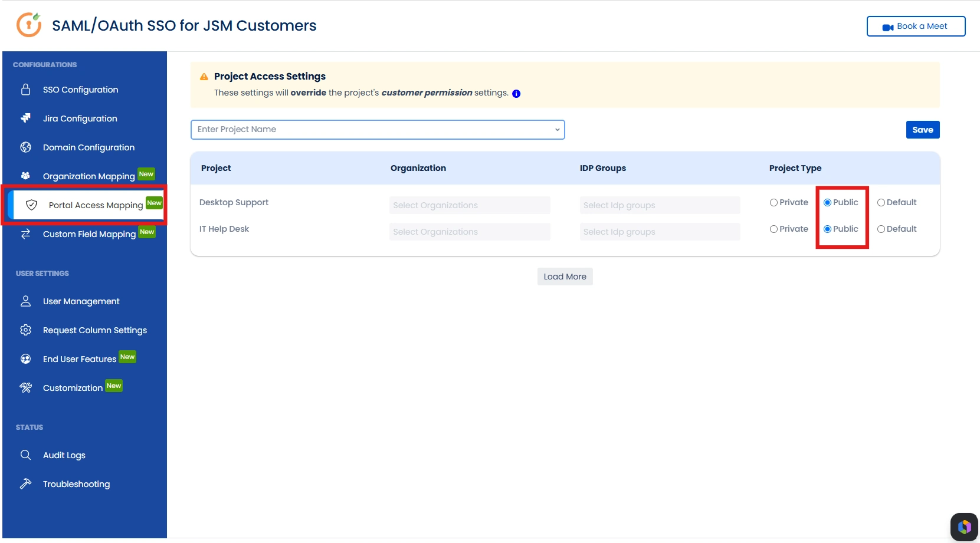Screen dimensions: 980x543
Task: Open the chat widget icon at bottom right
Action: 965,526
